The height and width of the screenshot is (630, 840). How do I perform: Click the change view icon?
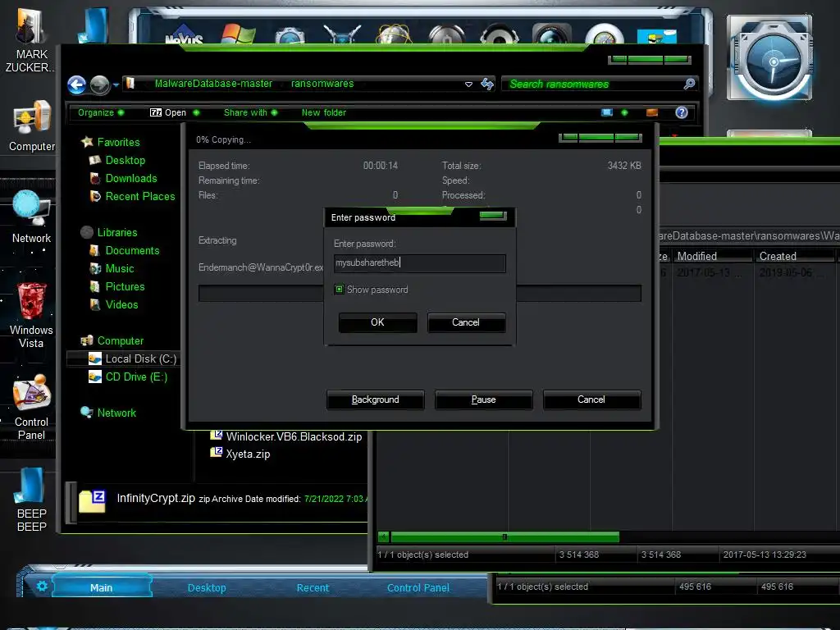pos(607,112)
